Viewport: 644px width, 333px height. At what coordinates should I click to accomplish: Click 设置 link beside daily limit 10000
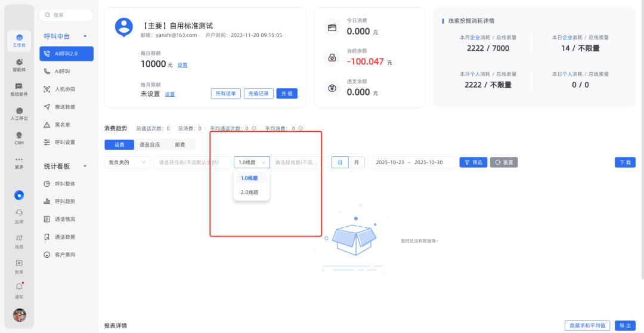[182, 65]
